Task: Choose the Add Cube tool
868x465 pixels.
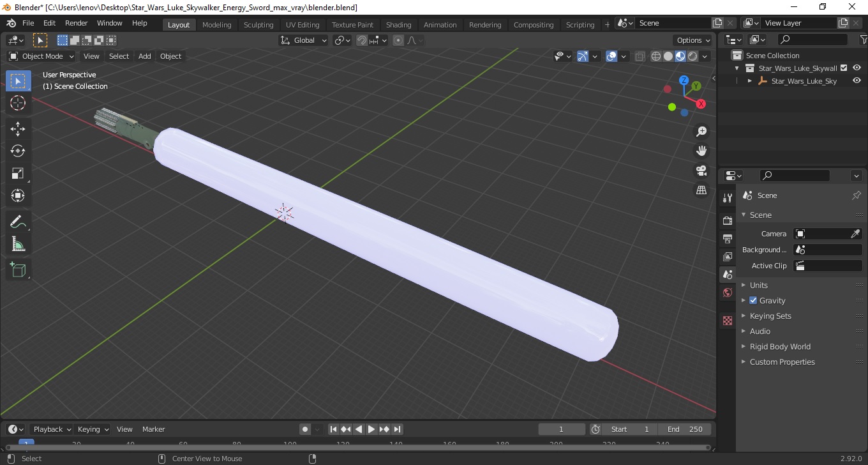Action: [x=18, y=270]
